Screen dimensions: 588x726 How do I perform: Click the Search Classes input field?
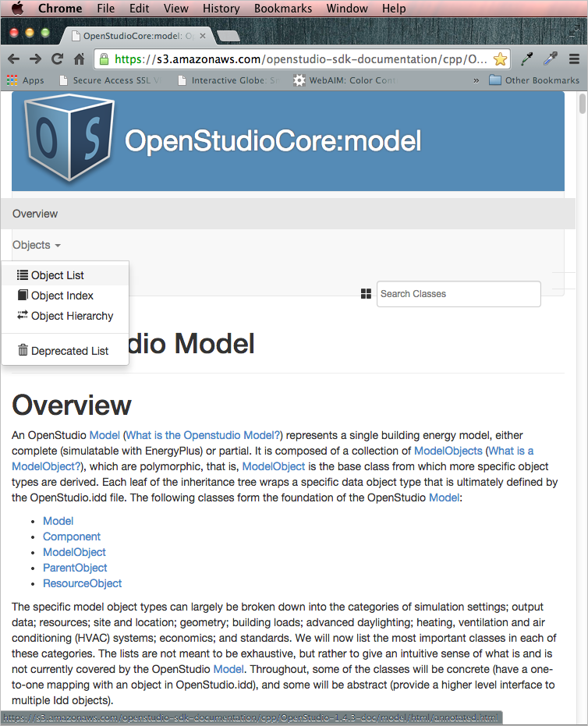point(458,294)
